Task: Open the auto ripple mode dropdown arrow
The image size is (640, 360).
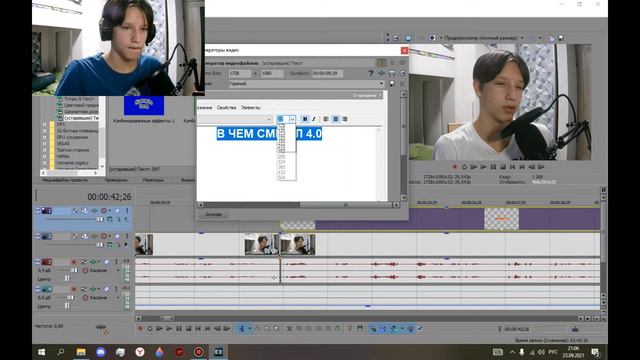Action: coord(402,329)
